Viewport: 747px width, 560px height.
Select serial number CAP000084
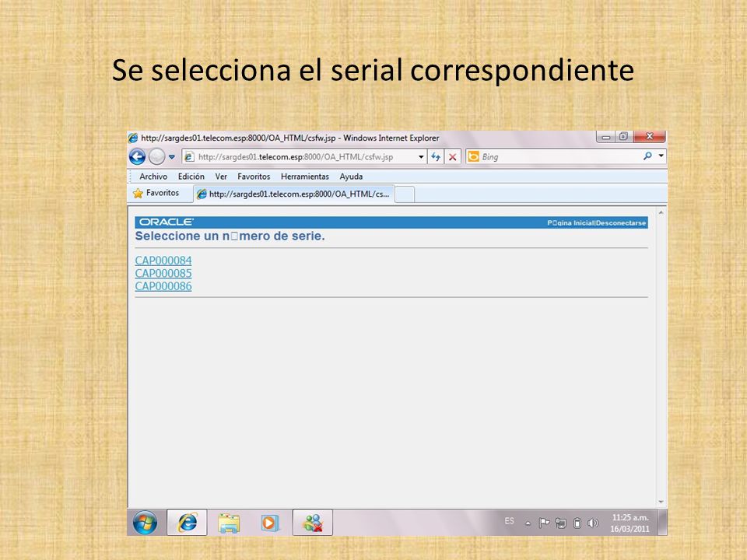[x=163, y=261]
